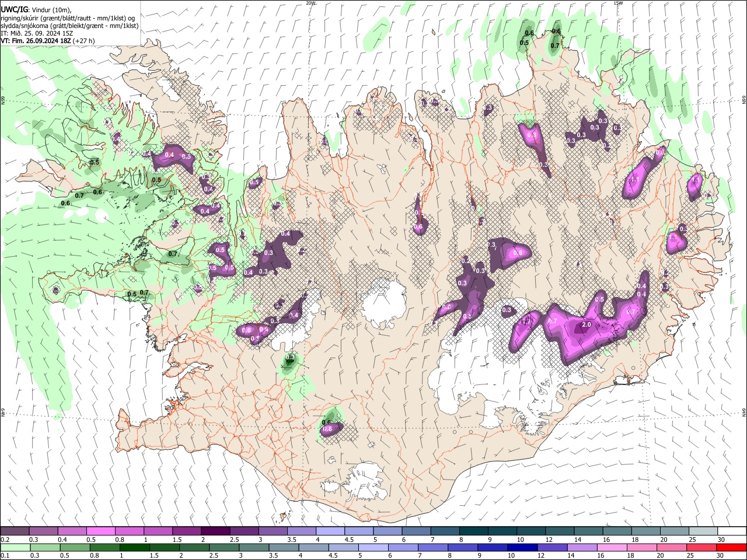Click the 2.0 snowfall value on the map
This screenshot has width=747, height=560.
click(x=587, y=325)
